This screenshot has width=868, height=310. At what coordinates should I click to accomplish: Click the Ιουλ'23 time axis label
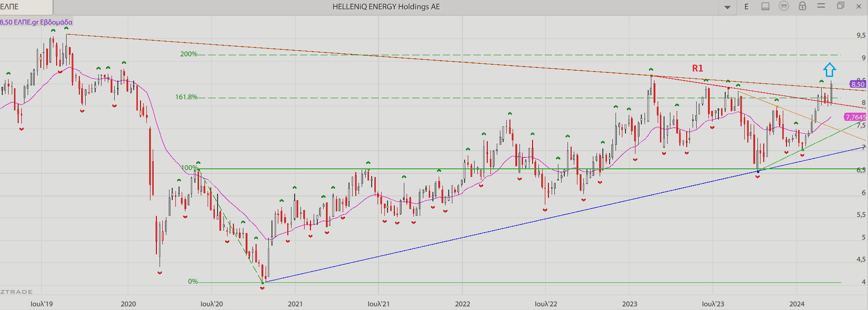tap(713, 304)
